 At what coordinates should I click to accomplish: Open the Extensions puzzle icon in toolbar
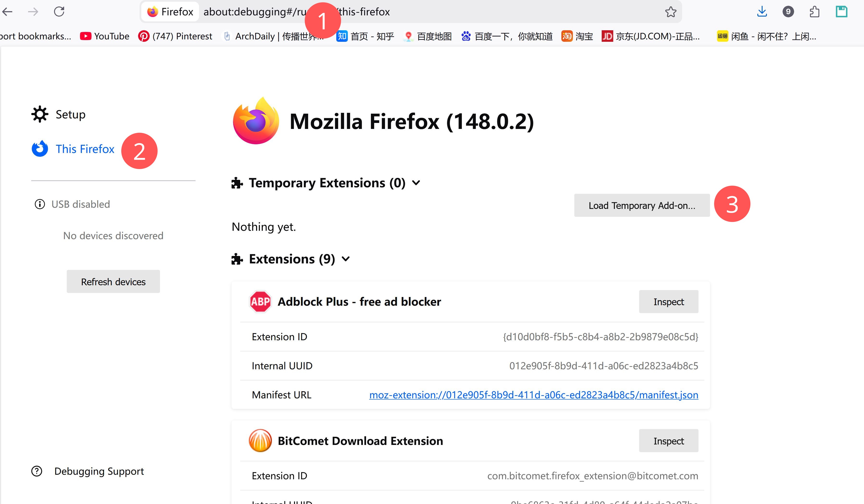[x=815, y=12]
